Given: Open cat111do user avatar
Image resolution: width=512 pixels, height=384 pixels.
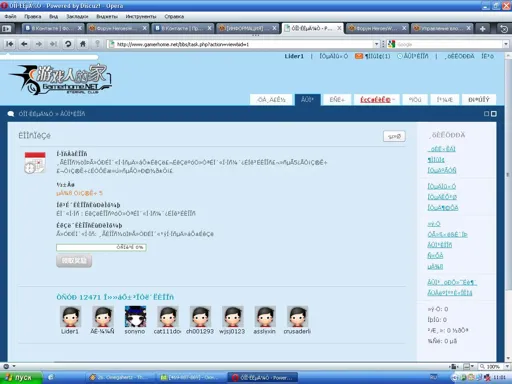Looking at the screenshot, I should pyautogui.click(x=168, y=317).
